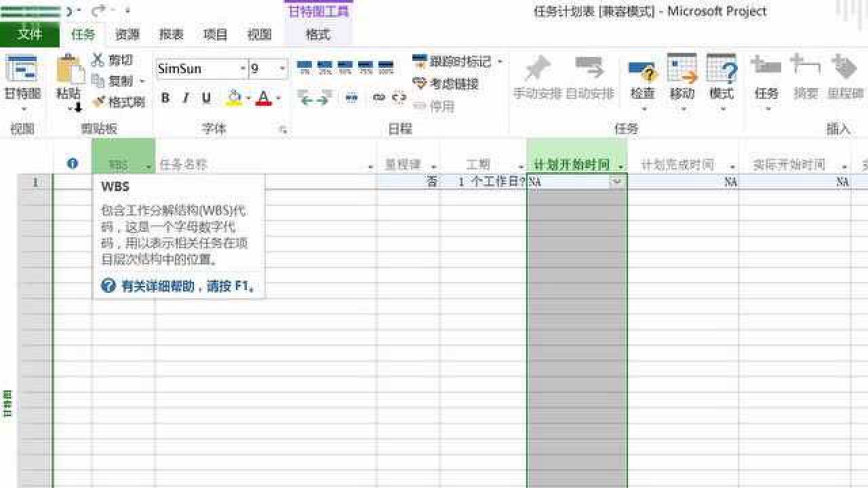Image resolution: width=868 pixels, height=488 pixels.
Task: Switch to the 项目 ribbon tab
Action: [x=214, y=35]
